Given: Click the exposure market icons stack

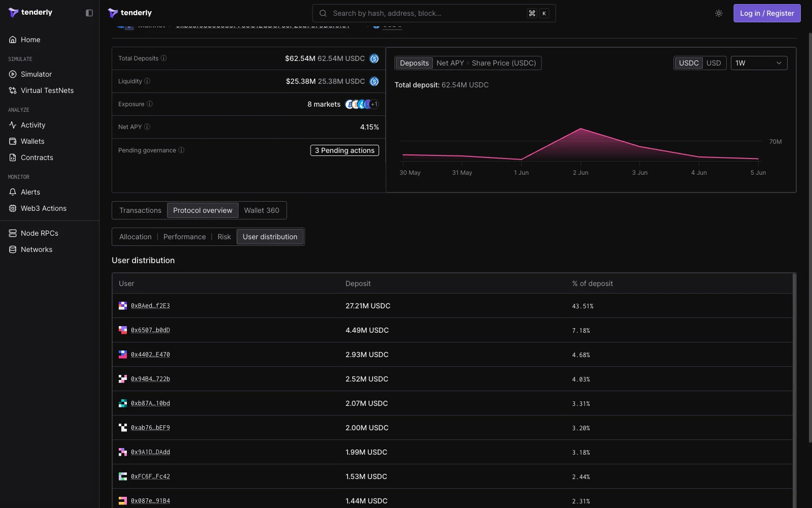Looking at the screenshot, I should click(362, 104).
